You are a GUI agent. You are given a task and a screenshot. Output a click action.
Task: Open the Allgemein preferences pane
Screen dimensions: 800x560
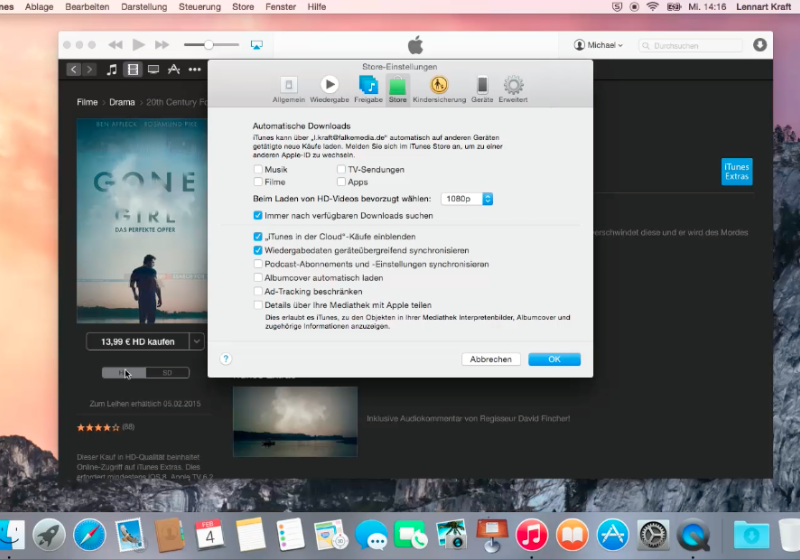pyautogui.click(x=288, y=87)
